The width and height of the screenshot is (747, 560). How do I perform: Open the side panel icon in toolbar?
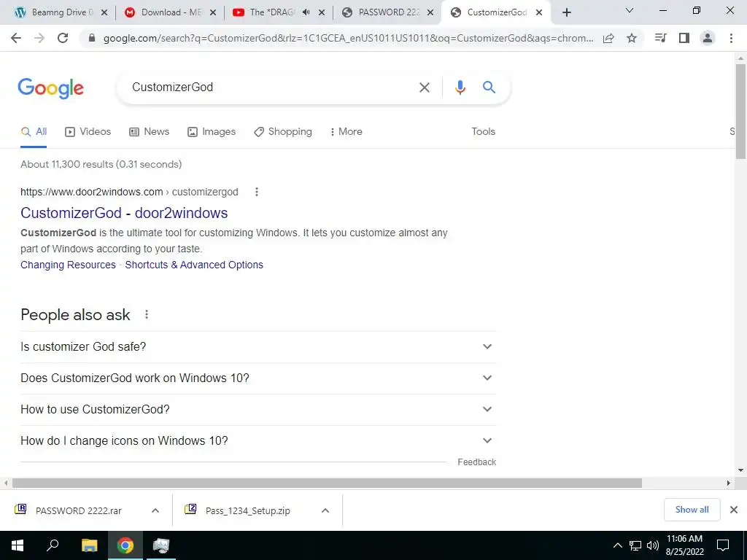[684, 38]
